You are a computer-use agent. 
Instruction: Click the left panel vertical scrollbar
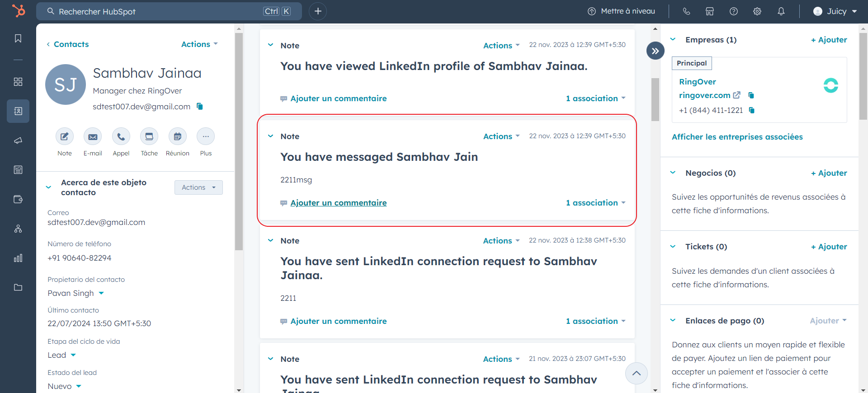coord(239,141)
